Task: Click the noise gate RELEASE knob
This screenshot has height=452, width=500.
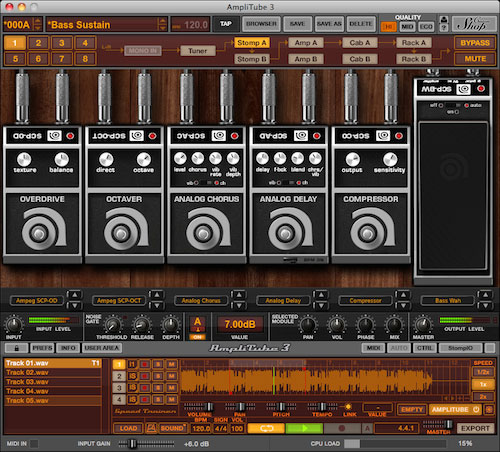Action: pos(142,325)
